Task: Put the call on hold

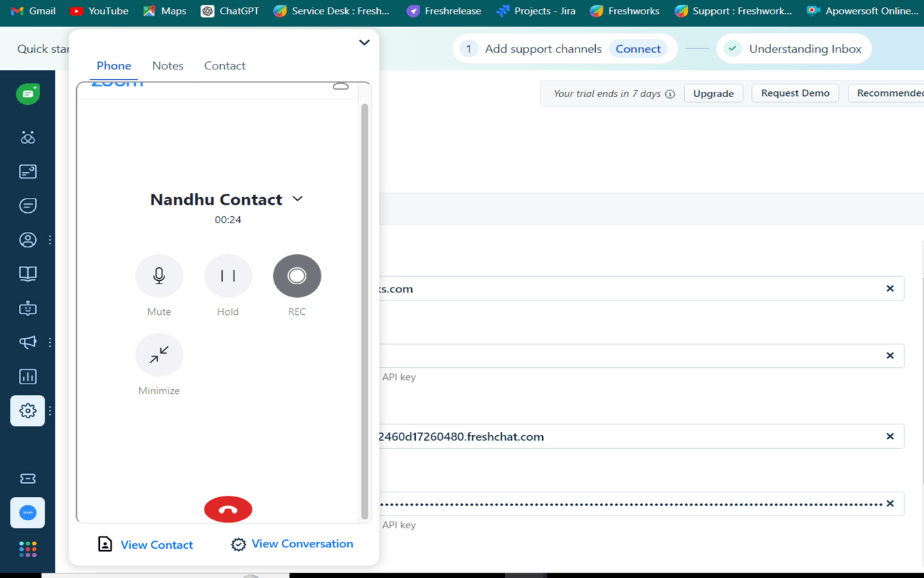Action: tap(228, 275)
